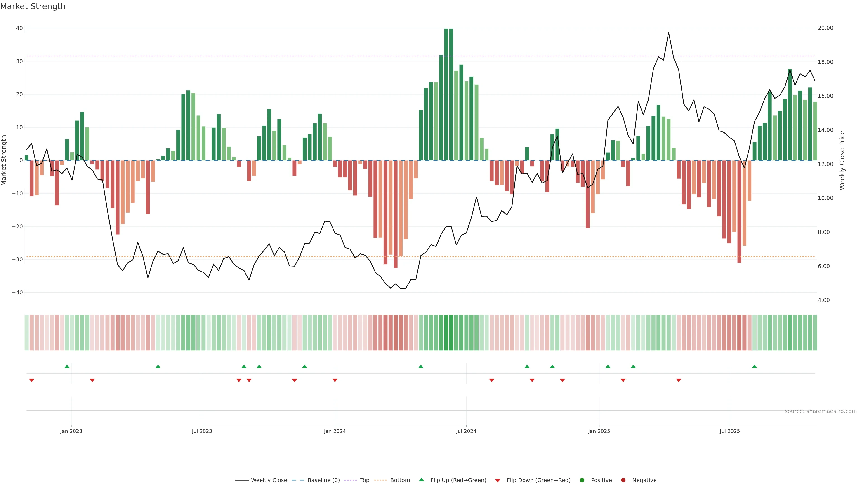Click the Jan 2023 x-axis label
Image resolution: width=868 pixels, height=488 pixels.
click(x=71, y=431)
